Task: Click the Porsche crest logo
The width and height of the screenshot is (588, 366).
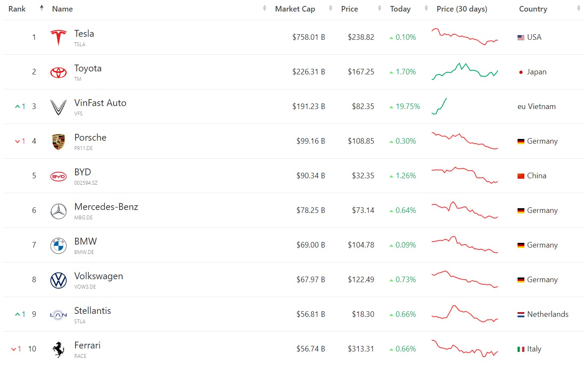Action: [59, 142]
